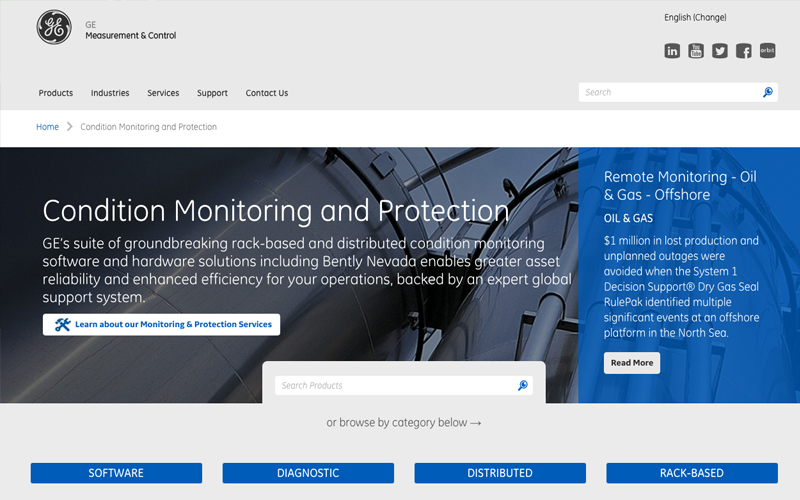Click wrench icon on Monitoring Services button
800x500 pixels.
63,324
